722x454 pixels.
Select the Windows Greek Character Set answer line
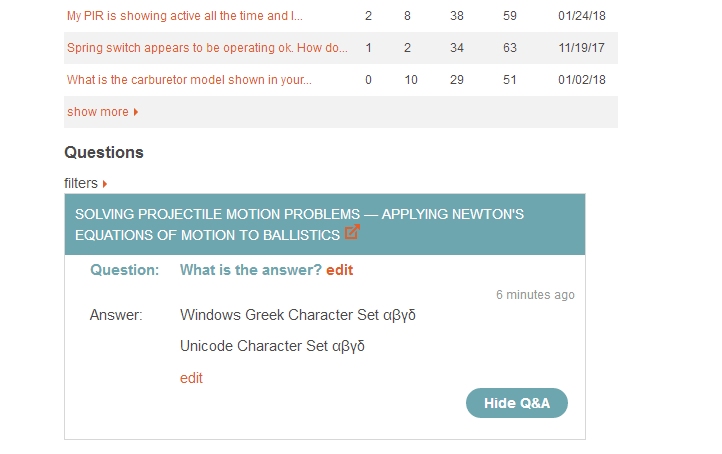(x=298, y=315)
